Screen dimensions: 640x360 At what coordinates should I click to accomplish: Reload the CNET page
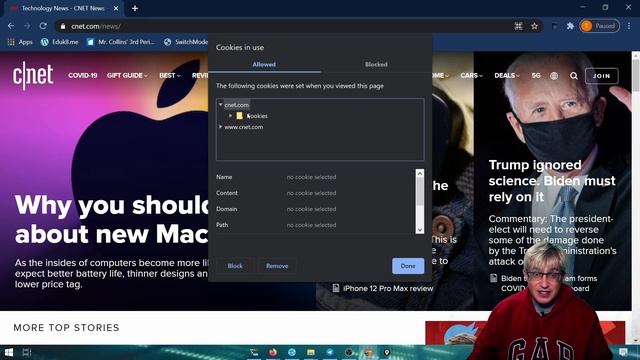43,26
